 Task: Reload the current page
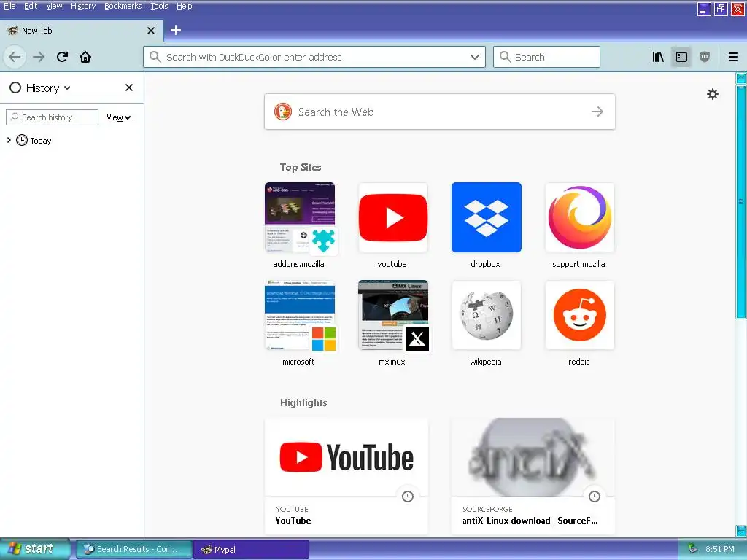click(62, 57)
